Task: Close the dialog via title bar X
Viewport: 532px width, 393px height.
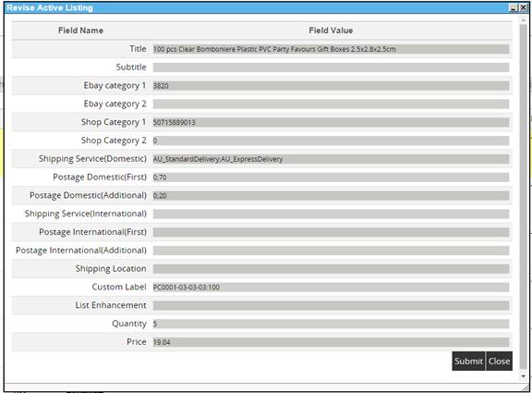Action: tap(524, 7)
